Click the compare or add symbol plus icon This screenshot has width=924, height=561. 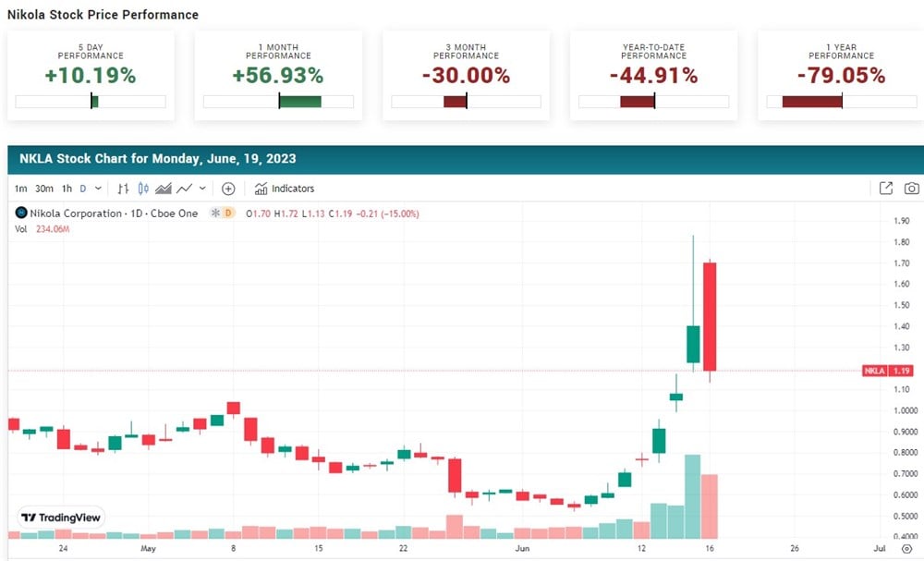point(228,189)
